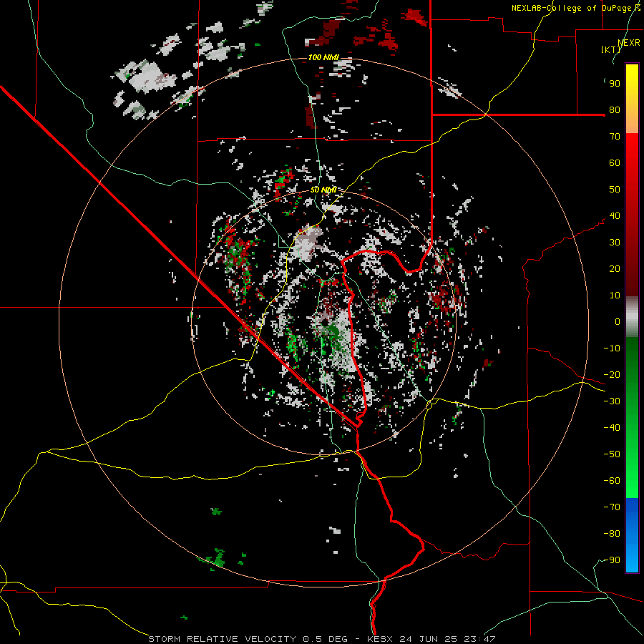644x644 pixels.
Task: Click the [KT] units label above the color scale
Action: point(611,49)
